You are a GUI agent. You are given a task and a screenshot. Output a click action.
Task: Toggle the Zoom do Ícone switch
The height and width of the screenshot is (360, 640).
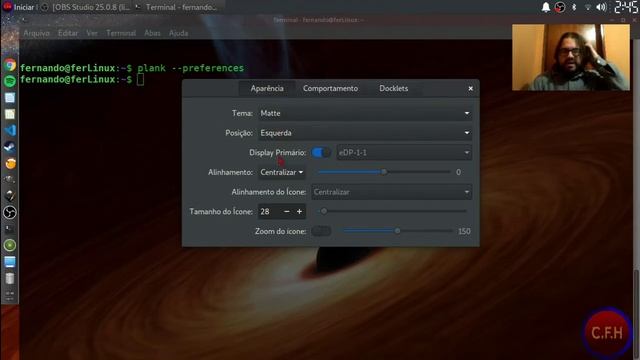[x=321, y=231]
